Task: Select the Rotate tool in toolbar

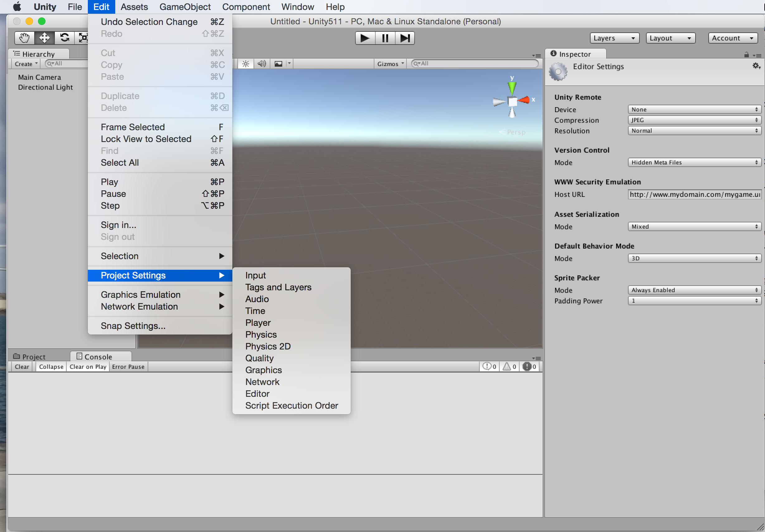Action: coord(64,38)
